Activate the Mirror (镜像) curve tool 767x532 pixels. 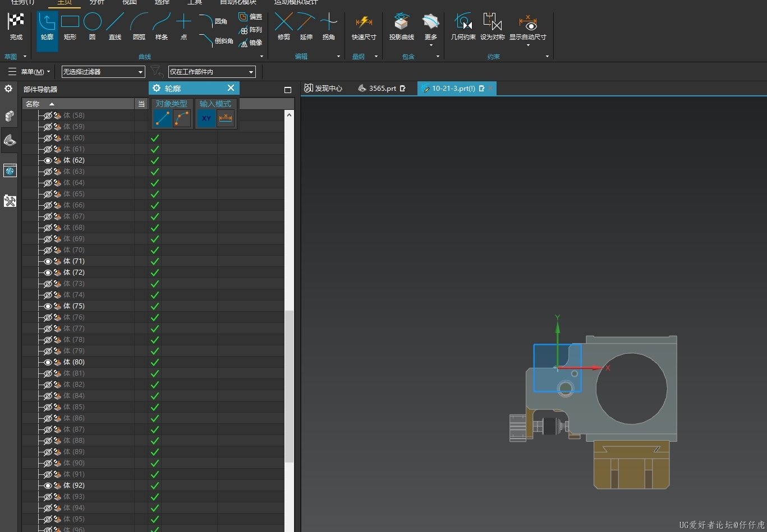pos(250,43)
